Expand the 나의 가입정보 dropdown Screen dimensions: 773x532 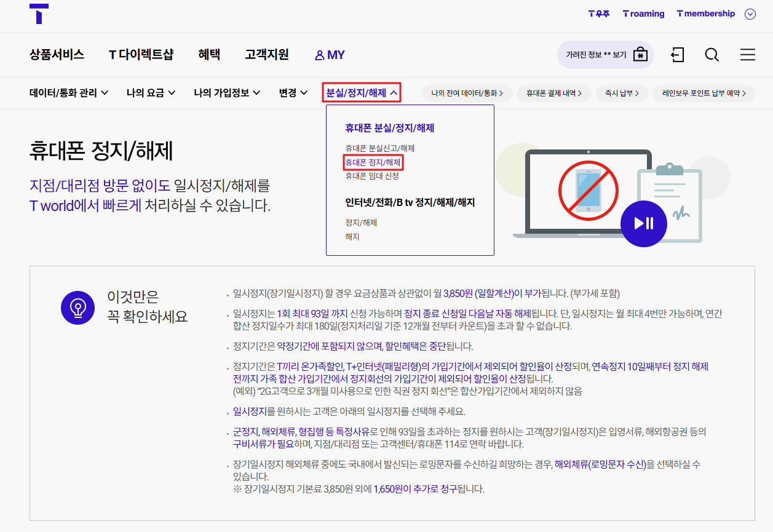[227, 93]
